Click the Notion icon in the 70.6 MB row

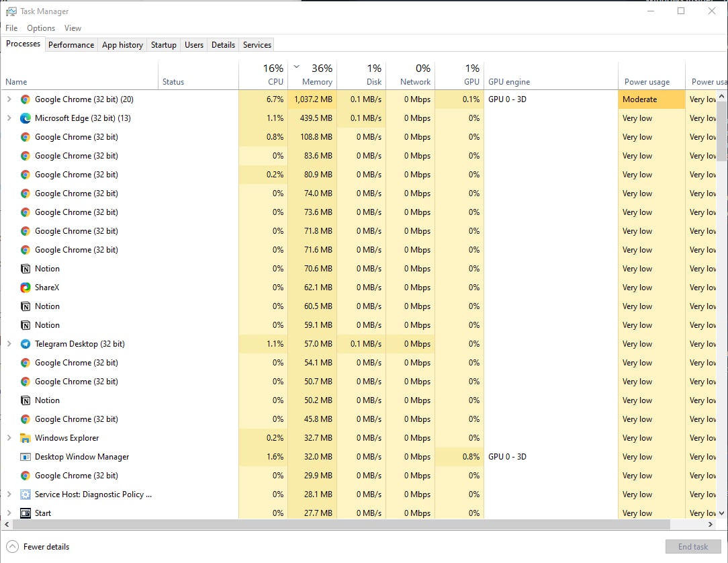point(26,269)
